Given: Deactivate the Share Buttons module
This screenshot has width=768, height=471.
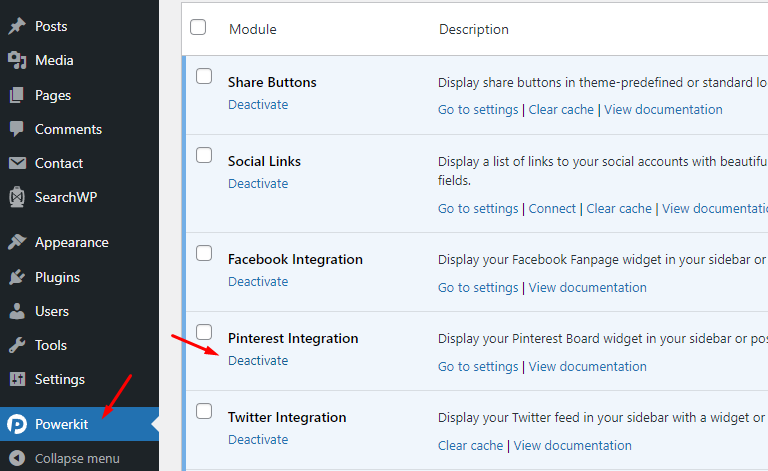Looking at the screenshot, I should coord(258,104).
